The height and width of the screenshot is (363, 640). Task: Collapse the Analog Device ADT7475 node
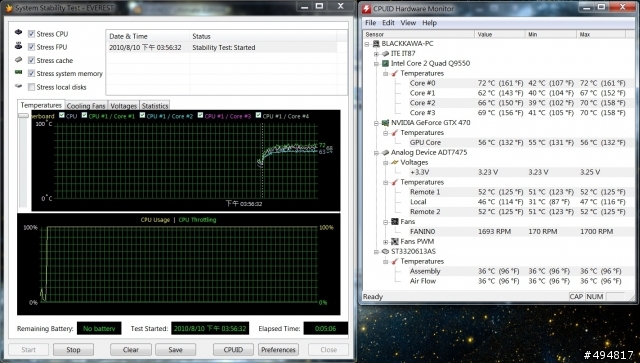tap(376, 153)
